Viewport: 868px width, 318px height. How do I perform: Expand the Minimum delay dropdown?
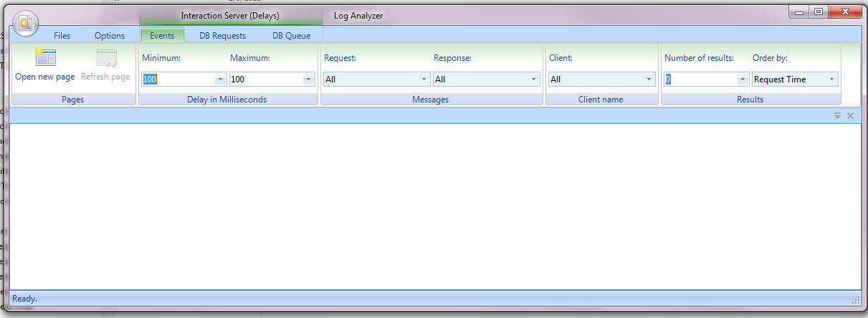220,79
